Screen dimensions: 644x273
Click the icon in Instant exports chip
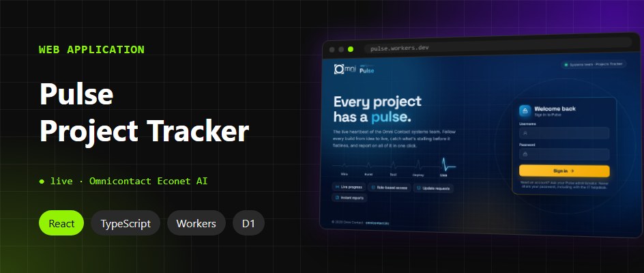click(x=337, y=198)
